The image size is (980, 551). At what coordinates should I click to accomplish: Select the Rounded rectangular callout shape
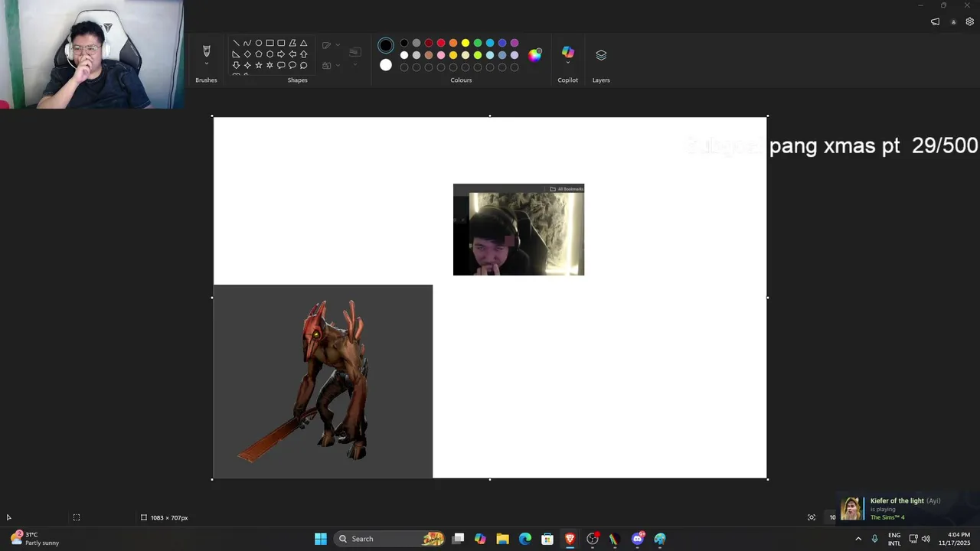pos(281,65)
